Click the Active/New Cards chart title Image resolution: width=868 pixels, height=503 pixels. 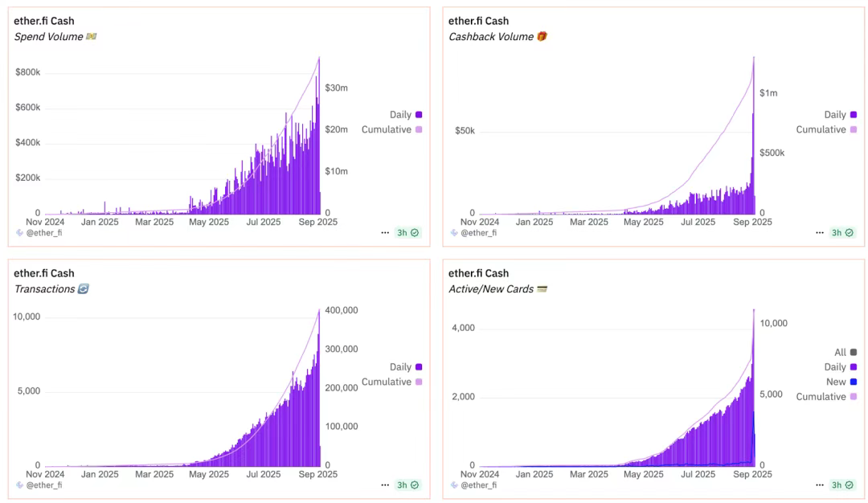pyautogui.click(x=491, y=289)
